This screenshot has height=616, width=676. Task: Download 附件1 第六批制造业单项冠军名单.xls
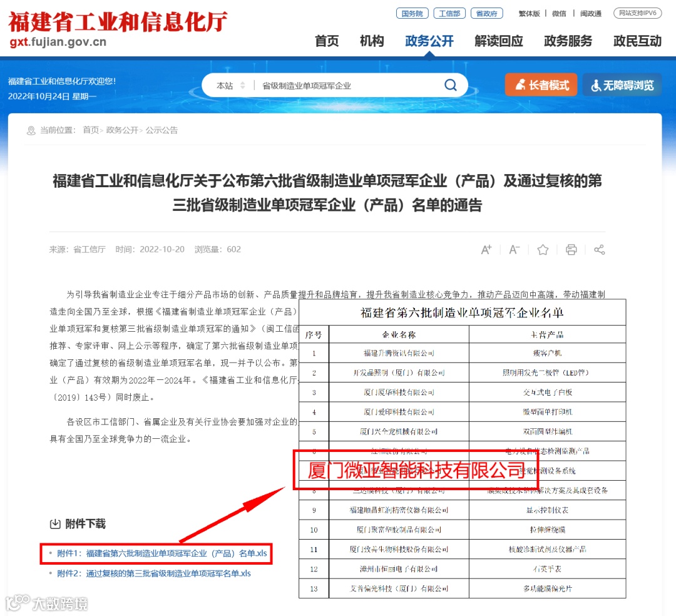tap(161, 553)
